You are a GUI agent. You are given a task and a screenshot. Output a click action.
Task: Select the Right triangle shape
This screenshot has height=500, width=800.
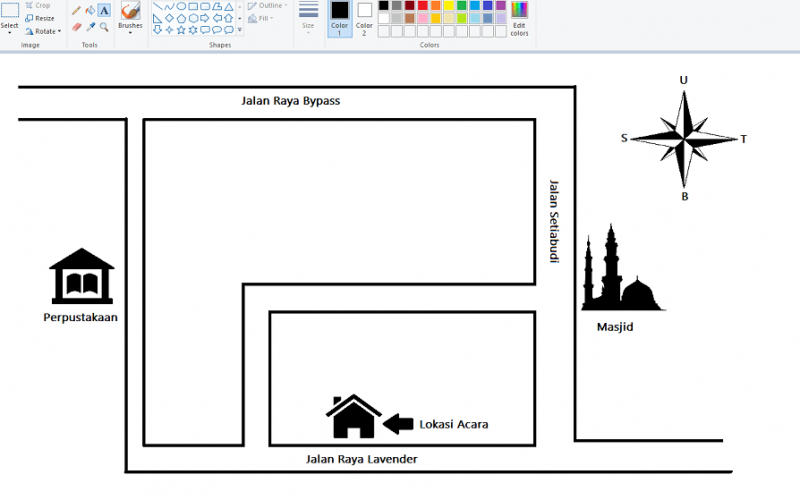click(x=158, y=18)
